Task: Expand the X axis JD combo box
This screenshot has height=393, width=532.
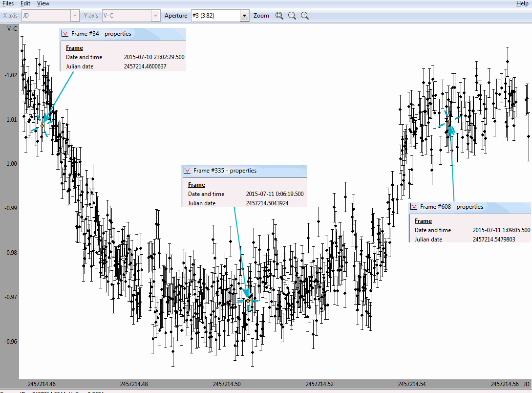Action: [x=75, y=16]
